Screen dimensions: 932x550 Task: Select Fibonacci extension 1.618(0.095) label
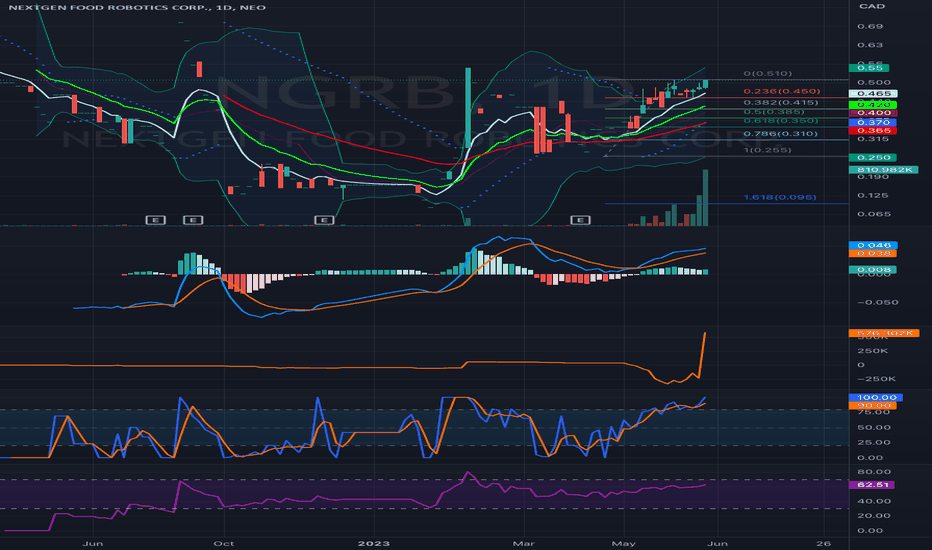point(780,197)
